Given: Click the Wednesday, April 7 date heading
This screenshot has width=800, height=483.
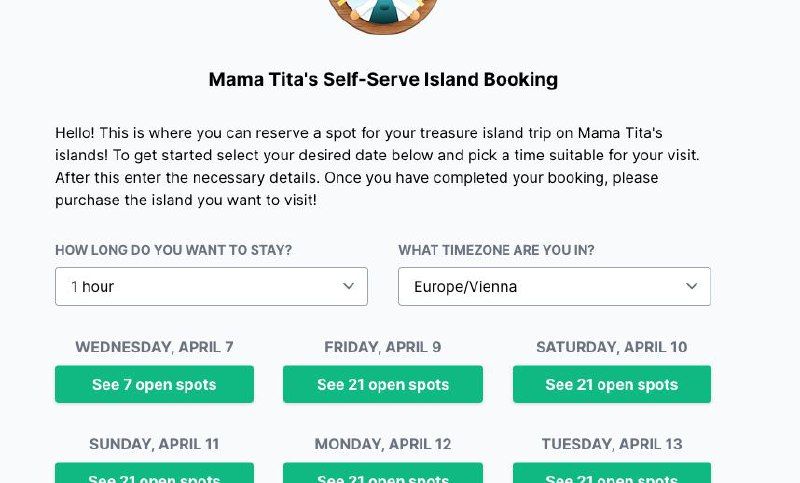Looking at the screenshot, I should (154, 347).
